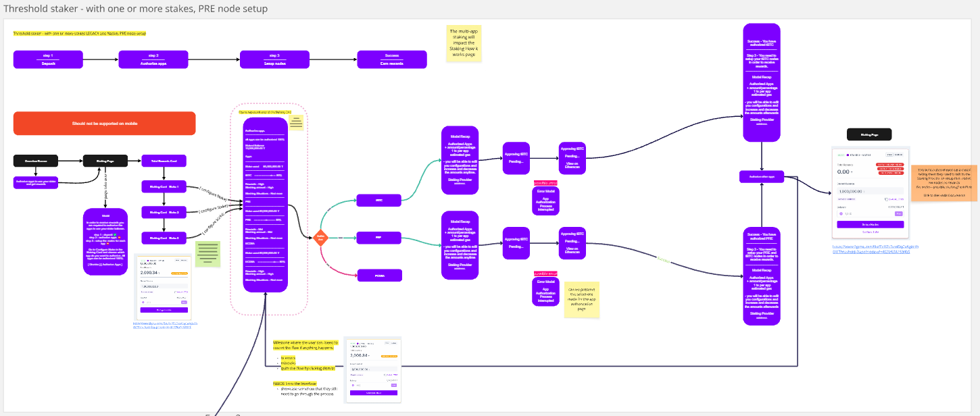Open the small yellow sticky inside the dashed frame

pyautogui.click(x=296, y=122)
